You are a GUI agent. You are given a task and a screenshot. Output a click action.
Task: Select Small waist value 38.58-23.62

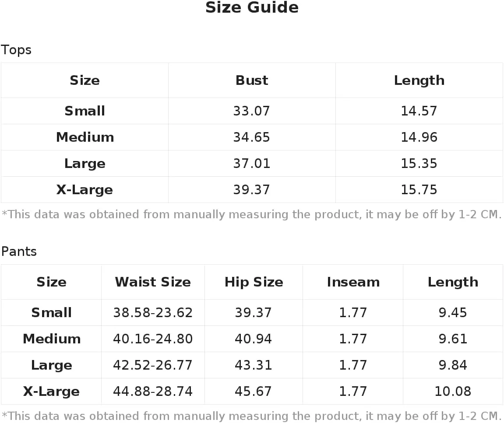click(153, 312)
